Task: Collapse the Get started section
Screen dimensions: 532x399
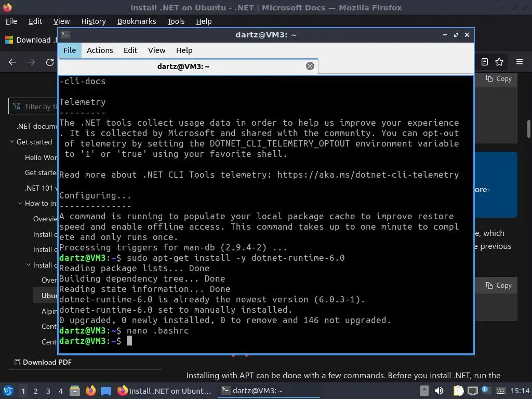Action: (x=12, y=141)
